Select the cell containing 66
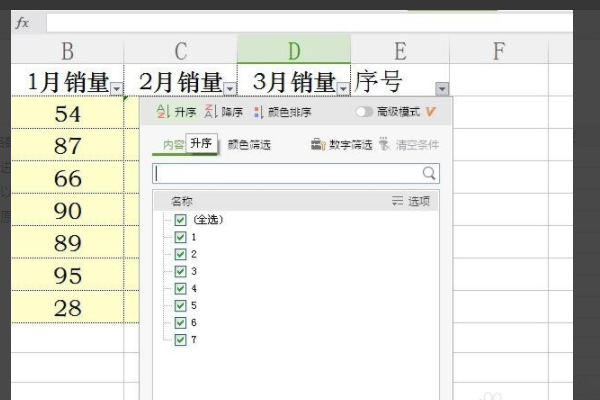The image size is (600, 400). coord(67,177)
